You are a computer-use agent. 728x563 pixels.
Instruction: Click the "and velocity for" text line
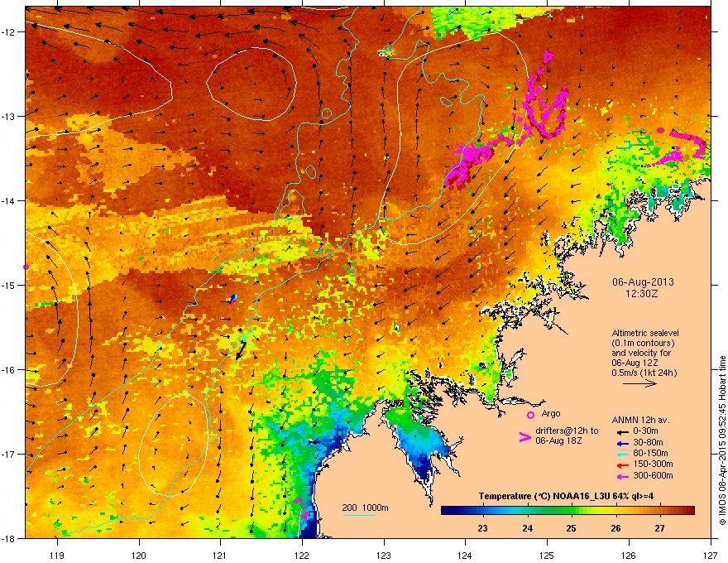click(x=640, y=353)
